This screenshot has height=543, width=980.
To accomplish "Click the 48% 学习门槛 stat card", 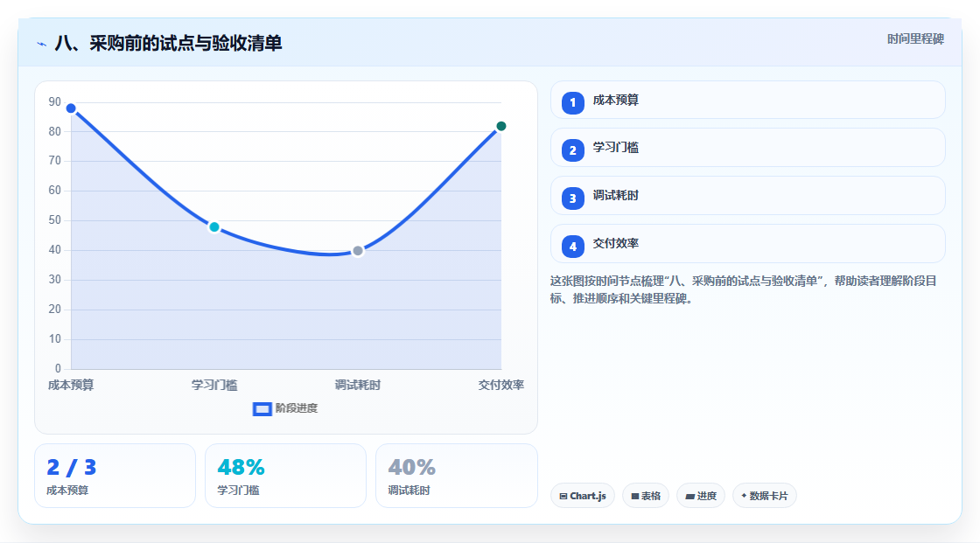I will pyautogui.click(x=285, y=476).
